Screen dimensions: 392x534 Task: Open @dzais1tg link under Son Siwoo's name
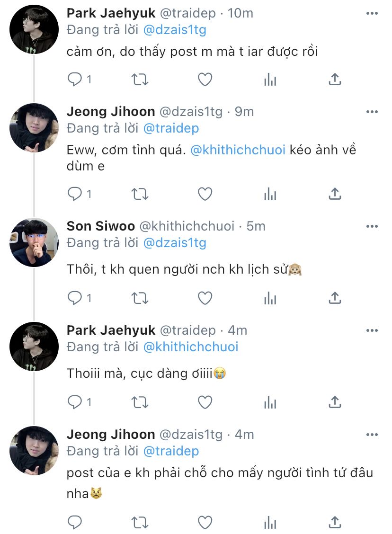(x=174, y=243)
